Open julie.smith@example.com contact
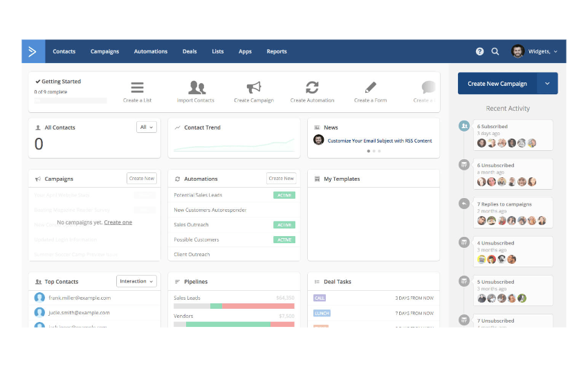588x367 pixels. (79, 312)
